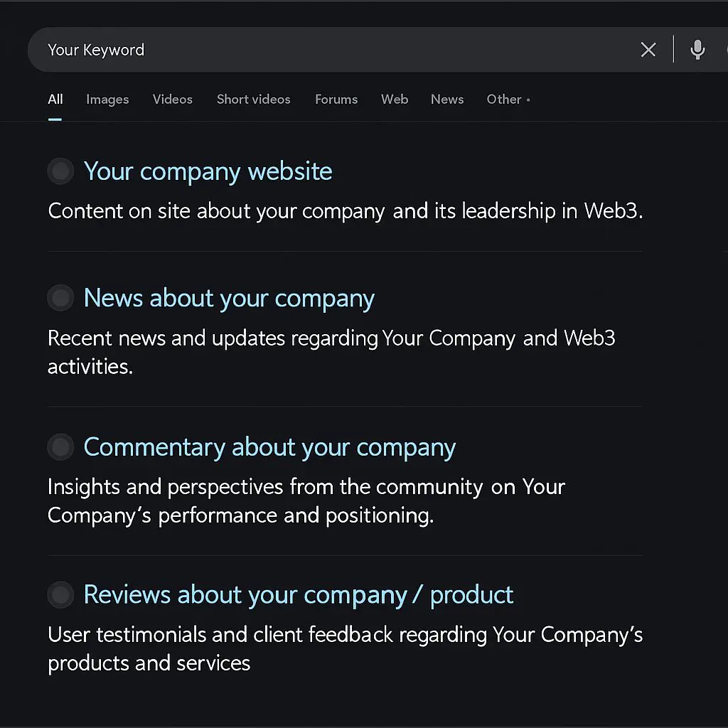Click the Web3 leadership description snippet
The image size is (728, 728).
(x=345, y=211)
